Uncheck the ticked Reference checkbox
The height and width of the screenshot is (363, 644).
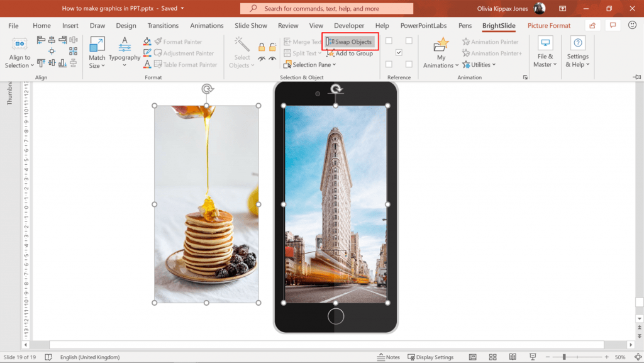(x=399, y=52)
